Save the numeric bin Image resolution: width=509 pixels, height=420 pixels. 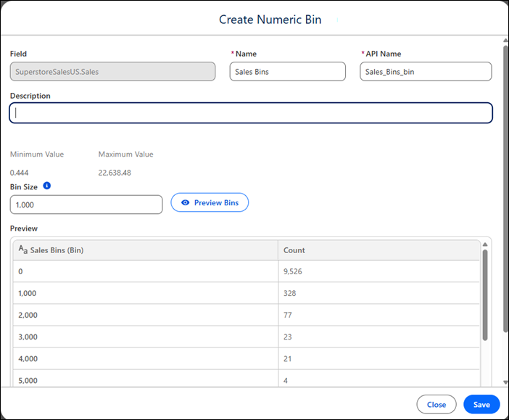click(x=481, y=405)
